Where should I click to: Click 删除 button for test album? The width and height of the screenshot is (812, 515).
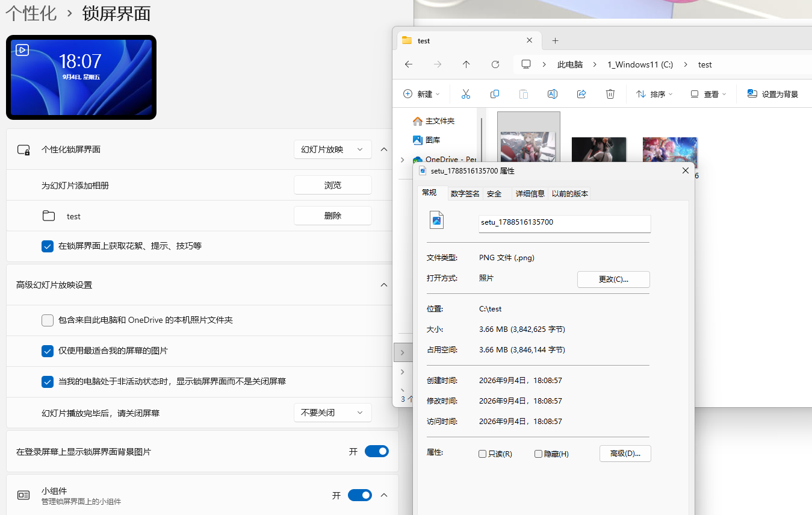[x=333, y=216]
